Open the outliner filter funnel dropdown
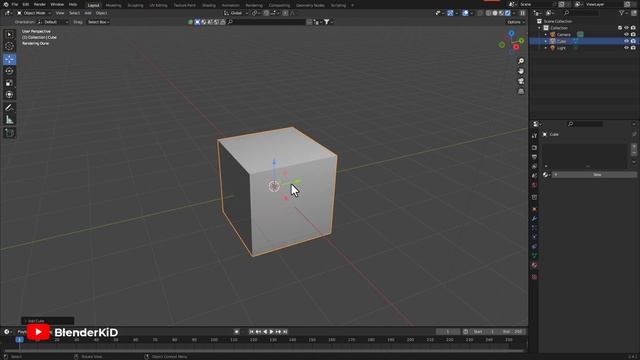Viewport: 640px width, 360px height. click(624, 13)
